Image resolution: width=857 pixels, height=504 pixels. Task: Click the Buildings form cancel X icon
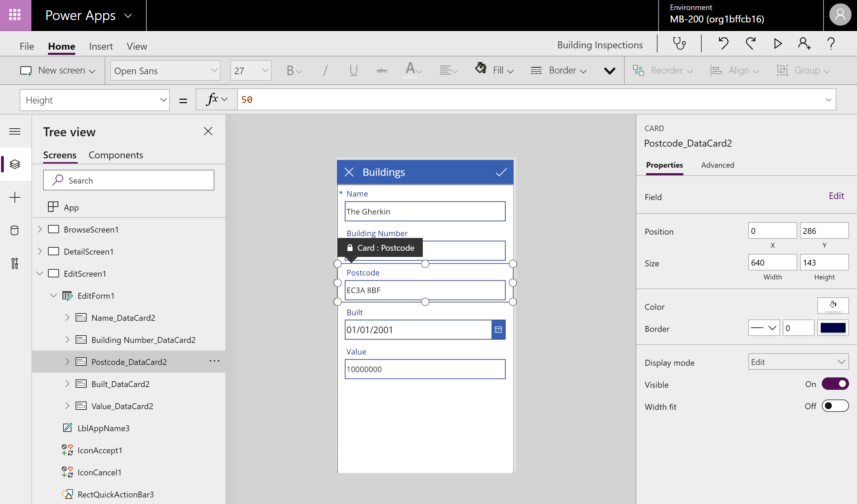[x=349, y=172]
